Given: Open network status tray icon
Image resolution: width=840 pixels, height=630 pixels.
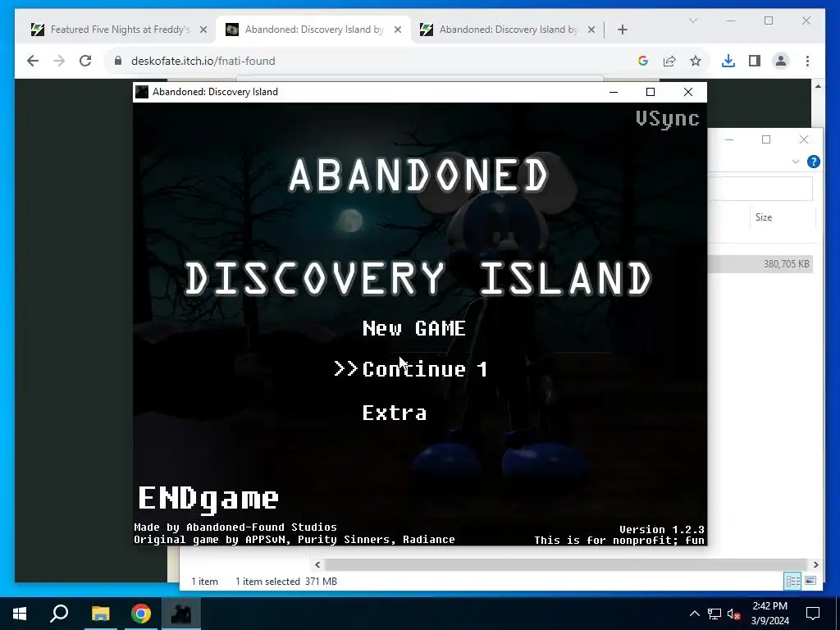Looking at the screenshot, I should pos(714,614).
